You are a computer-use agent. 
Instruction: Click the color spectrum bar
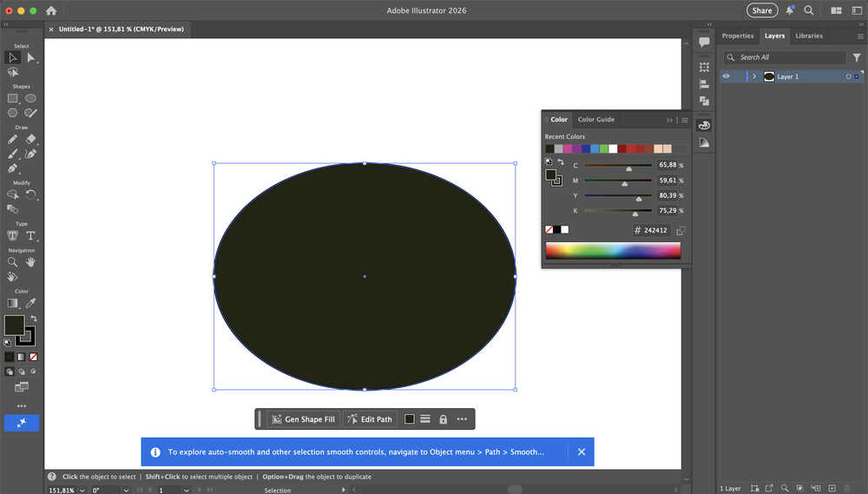click(613, 250)
